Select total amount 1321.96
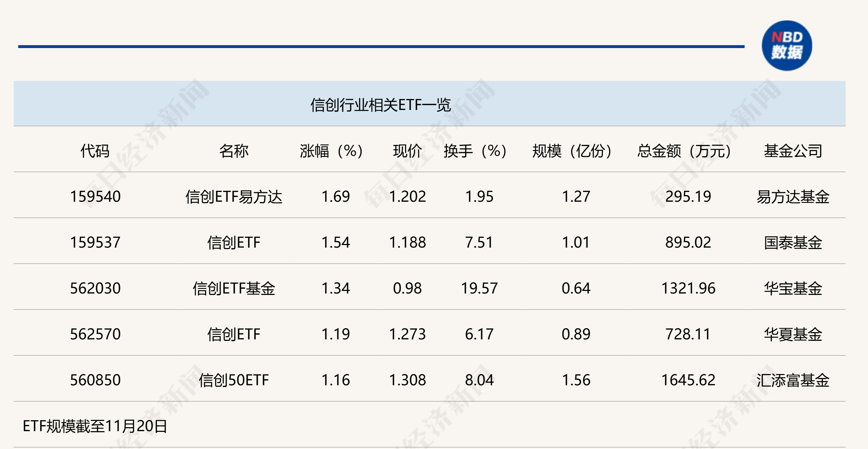 688,288
